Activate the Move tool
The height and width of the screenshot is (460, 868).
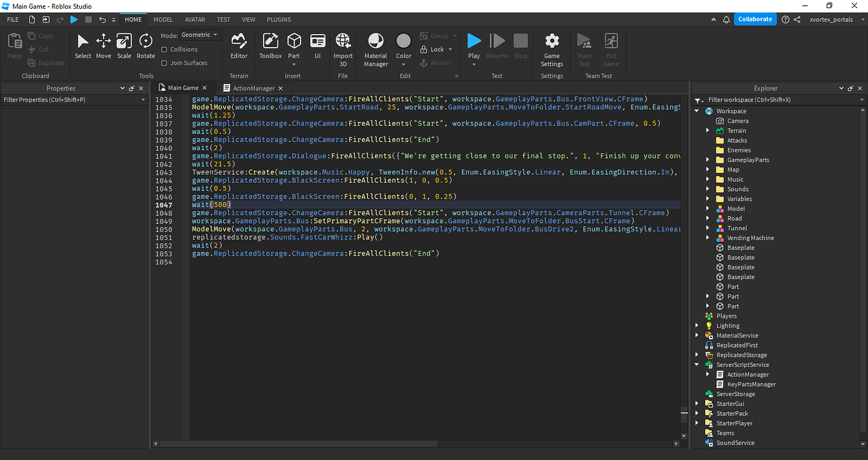(x=104, y=47)
